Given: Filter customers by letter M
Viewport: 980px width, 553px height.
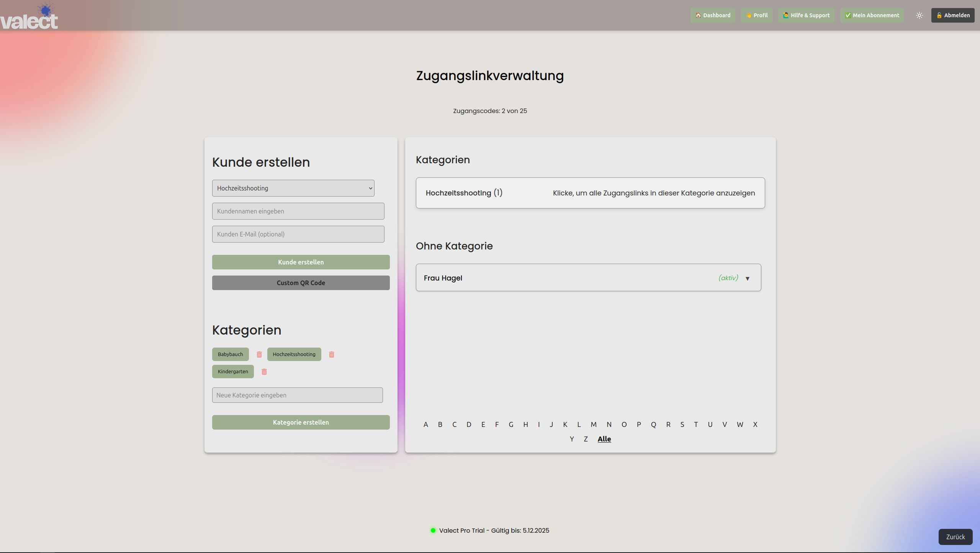Looking at the screenshot, I should click(x=594, y=425).
